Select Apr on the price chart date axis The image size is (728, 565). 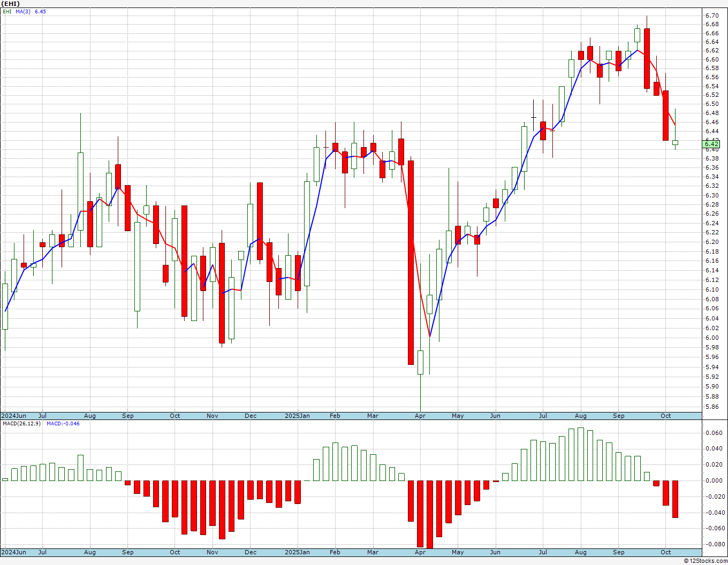pyautogui.click(x=420, y=416)
